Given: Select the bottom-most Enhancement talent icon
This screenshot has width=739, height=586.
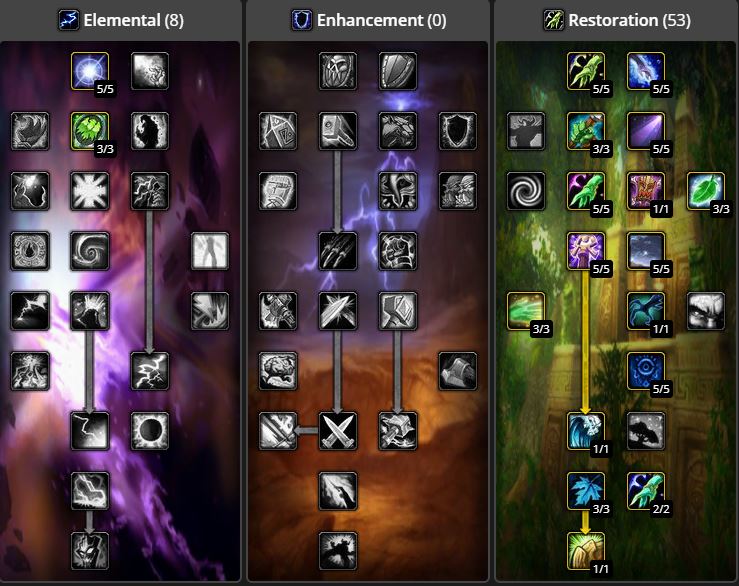Looking at the screenshot, I should coord(338,551).
